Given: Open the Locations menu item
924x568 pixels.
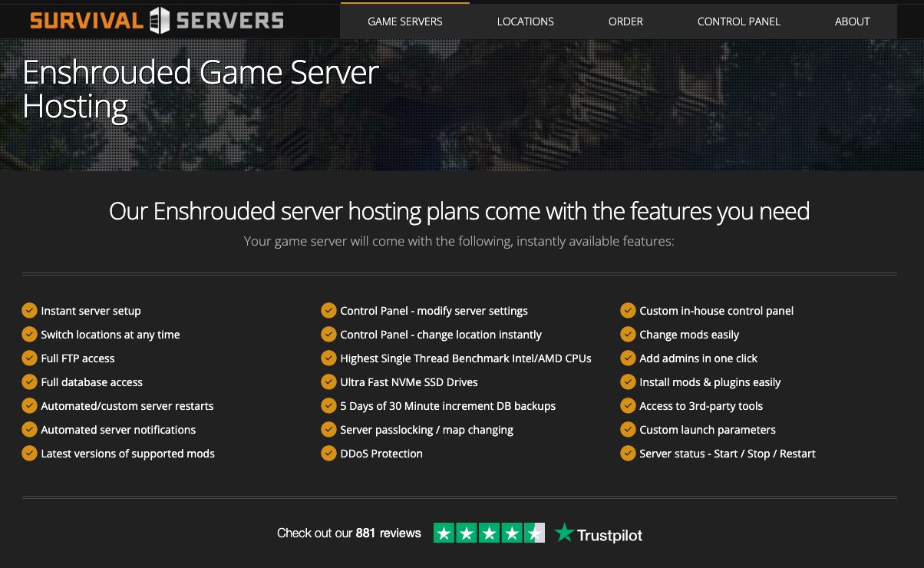Looking at the screenshot, I should 526,21.
